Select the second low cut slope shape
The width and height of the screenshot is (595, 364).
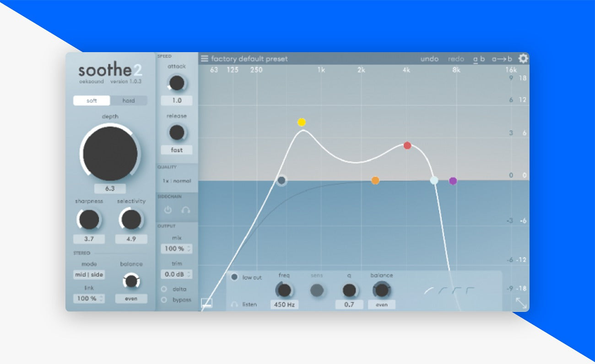click(x=443, y=290)
